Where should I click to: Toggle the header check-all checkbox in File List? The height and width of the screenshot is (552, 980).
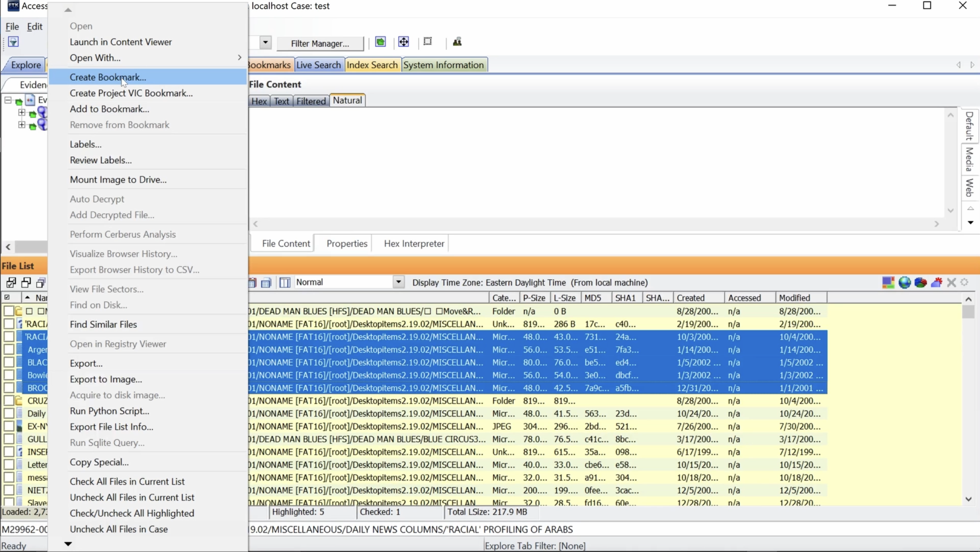7,298
